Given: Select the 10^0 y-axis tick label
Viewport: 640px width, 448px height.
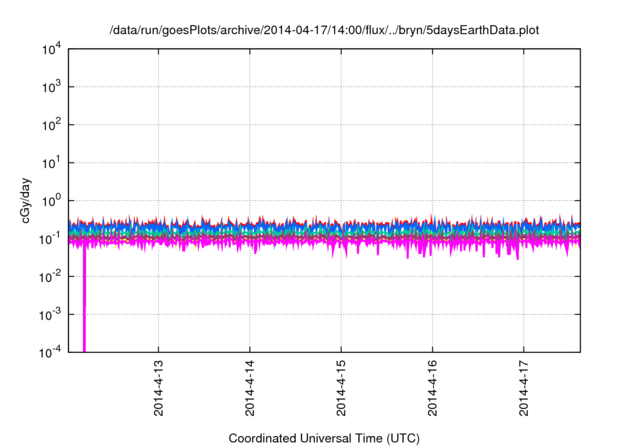Looking at the screenshot, I should [52, 201].
